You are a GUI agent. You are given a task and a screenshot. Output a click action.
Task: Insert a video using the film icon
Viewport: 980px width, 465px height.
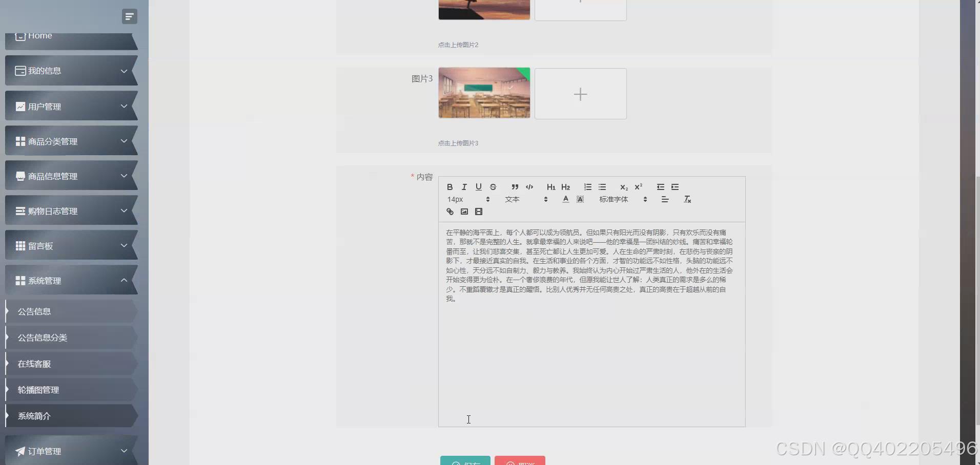click(x=478, y=212)
